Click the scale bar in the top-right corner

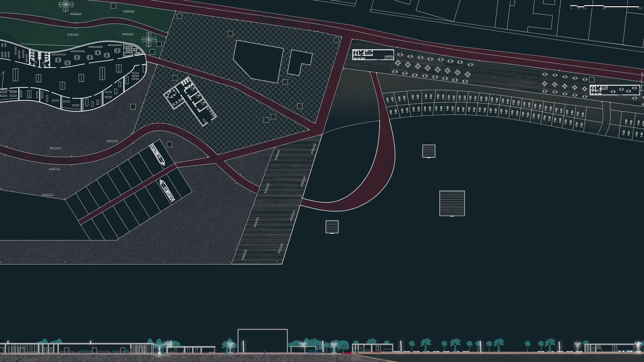click(604, 6)
